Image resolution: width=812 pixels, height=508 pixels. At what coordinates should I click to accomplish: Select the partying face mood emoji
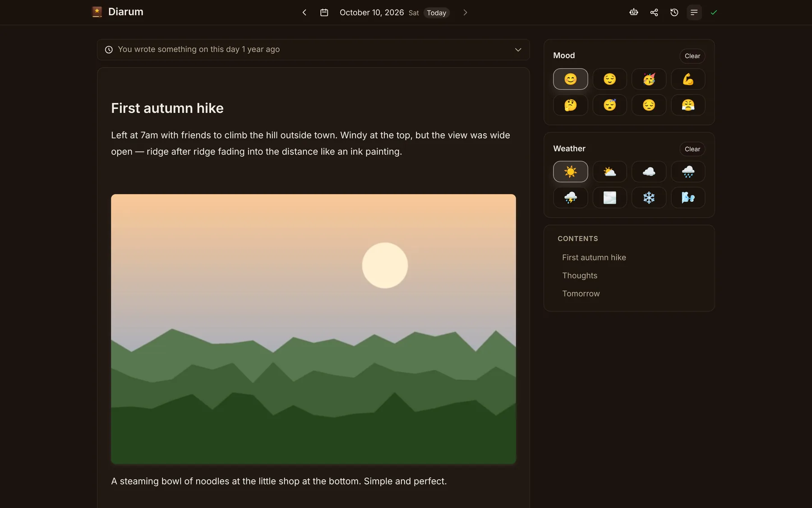(649, 79)
